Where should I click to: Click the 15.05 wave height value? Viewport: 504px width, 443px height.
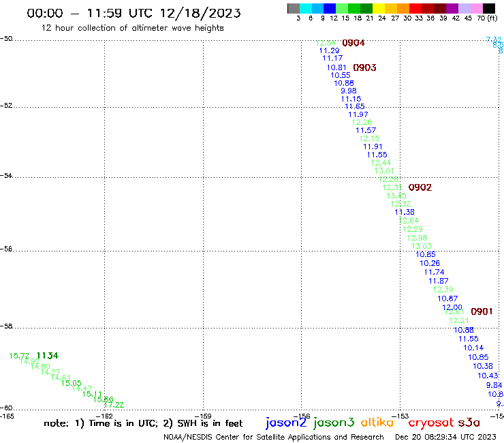click(x=72, y=383)
